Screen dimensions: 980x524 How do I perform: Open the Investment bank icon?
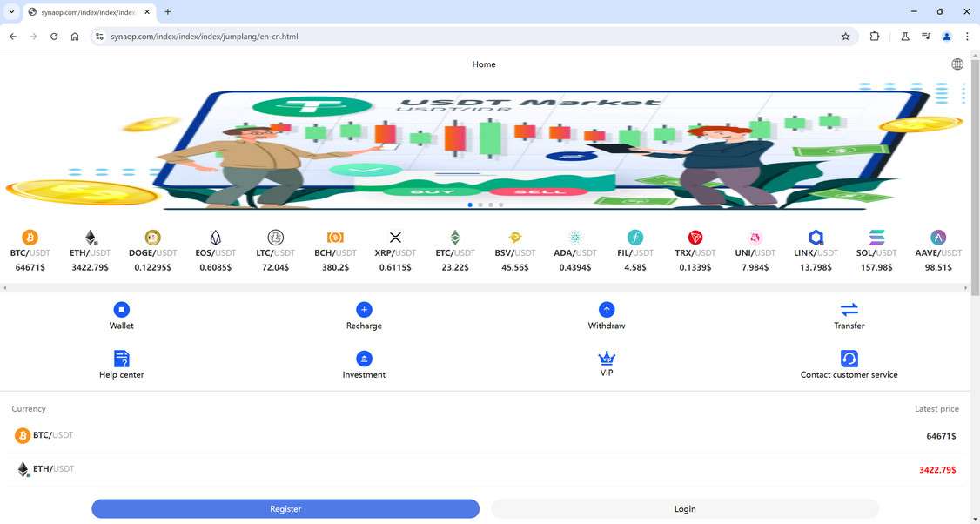point(364,359)
